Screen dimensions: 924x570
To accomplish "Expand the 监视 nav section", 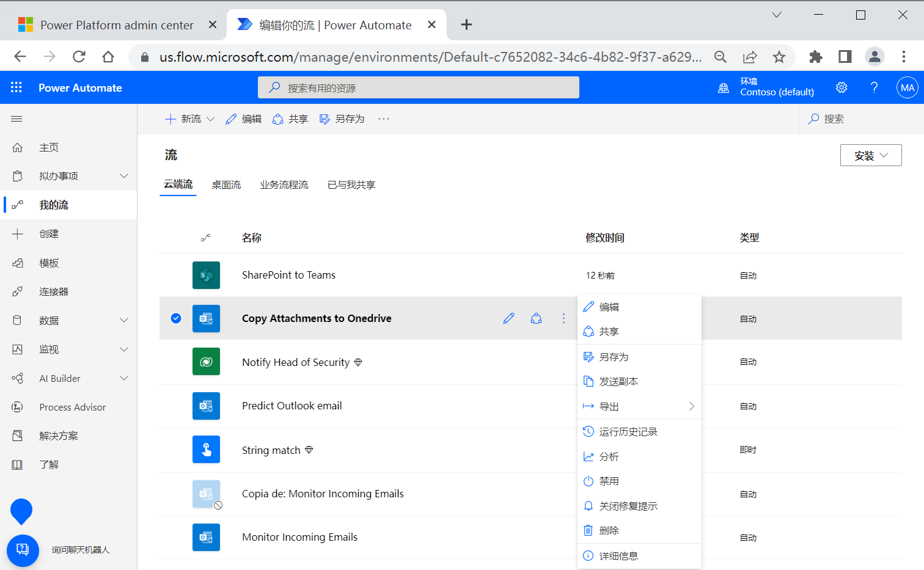I will click(x=124, y=349).
